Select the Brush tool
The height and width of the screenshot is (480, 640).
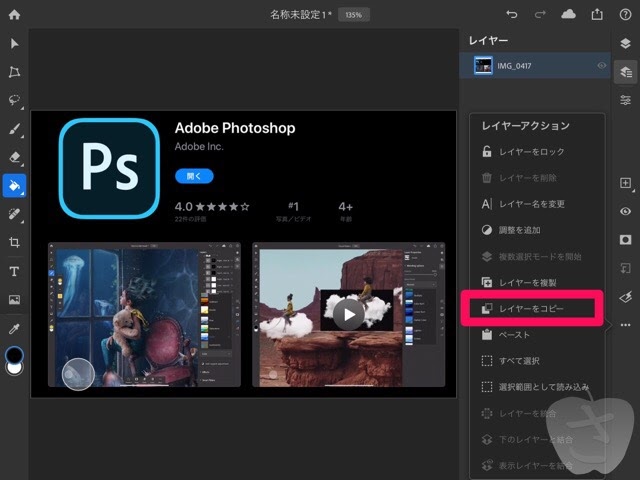tap(14, 129)
